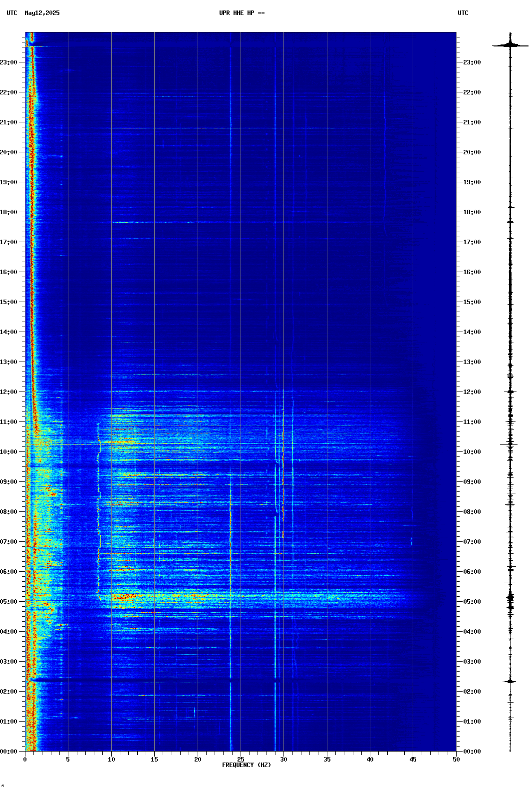Image resolution: width=532 pixels, height=791 pixels.
Task: Click the 13:00 label on left axis
Action: [8, 362]
